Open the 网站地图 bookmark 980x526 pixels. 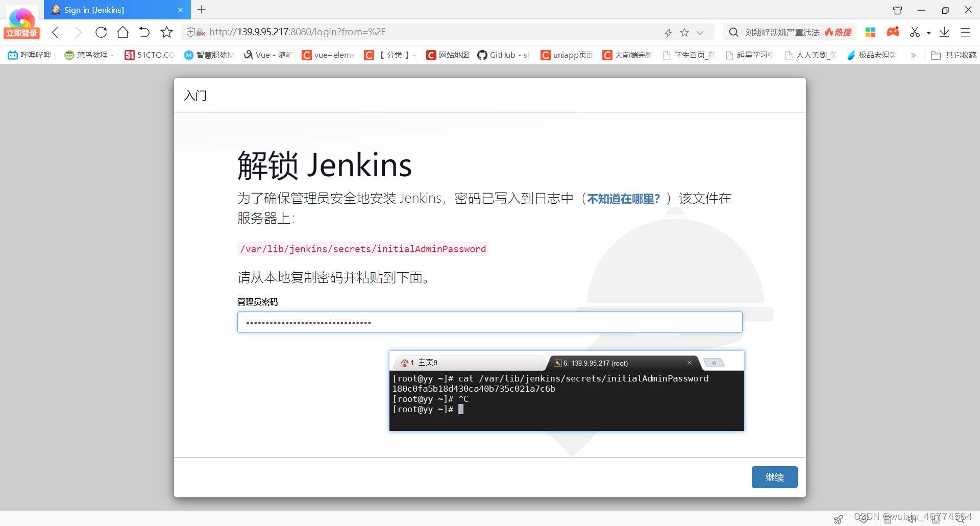(448, 55)
